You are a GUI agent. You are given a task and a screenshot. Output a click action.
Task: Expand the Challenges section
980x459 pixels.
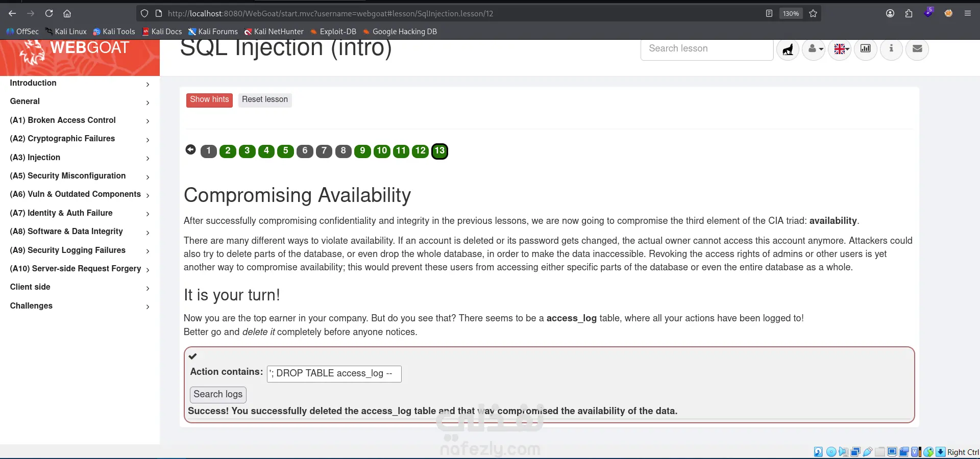pos(80,306)
